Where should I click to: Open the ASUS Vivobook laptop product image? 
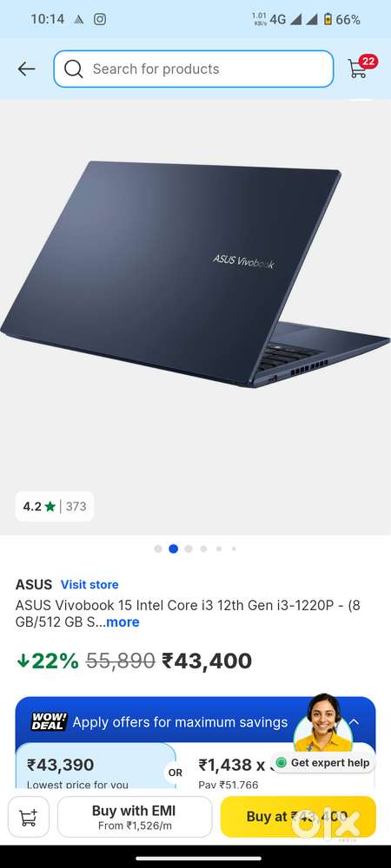[x=195, y=274]
